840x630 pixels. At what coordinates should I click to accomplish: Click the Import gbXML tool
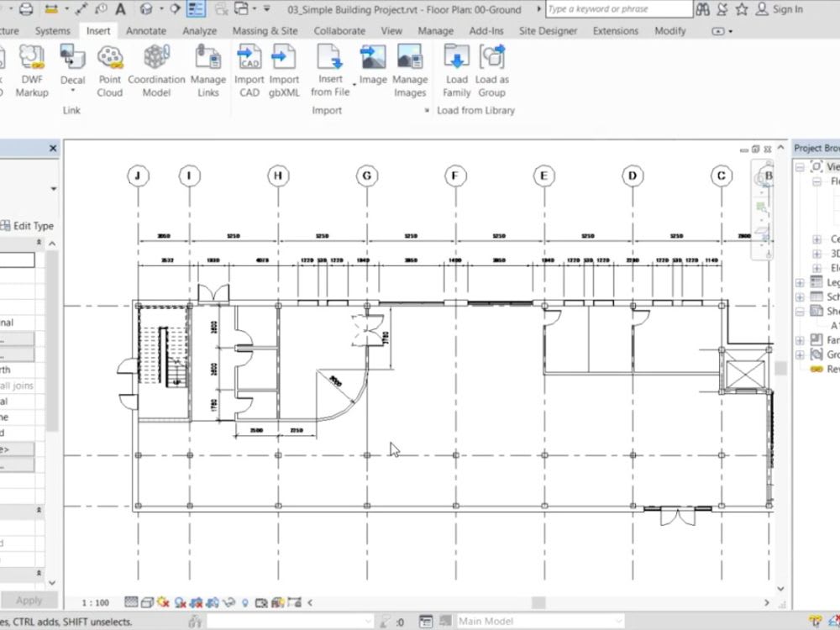click(x=284, y=71)
